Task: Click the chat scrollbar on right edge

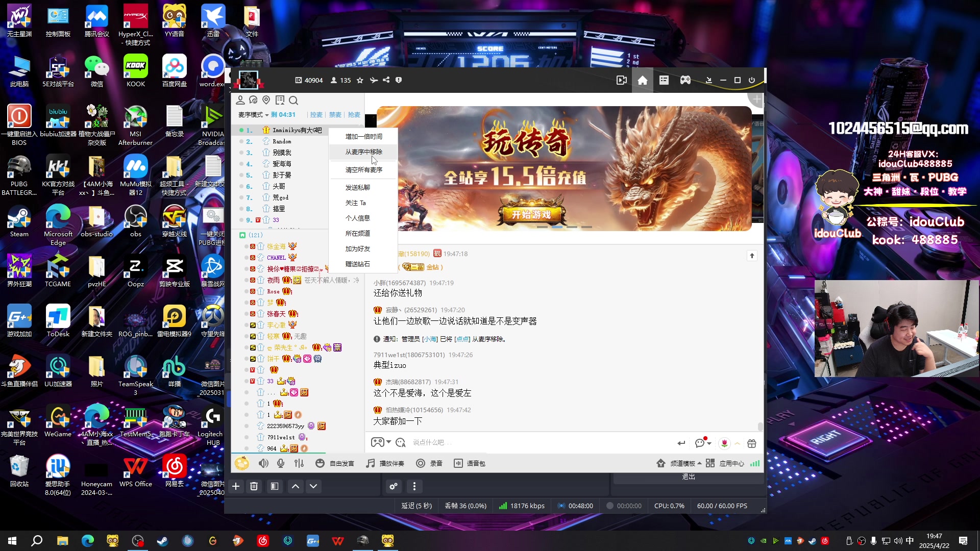Action: (761, 426)
